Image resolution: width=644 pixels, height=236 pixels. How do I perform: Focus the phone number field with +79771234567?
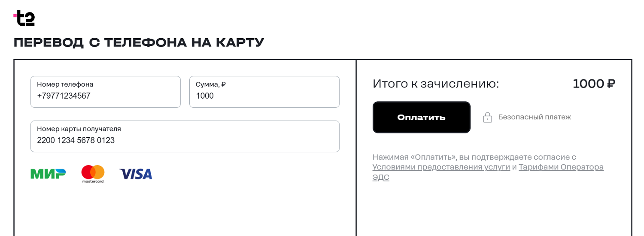coord(105,96)
